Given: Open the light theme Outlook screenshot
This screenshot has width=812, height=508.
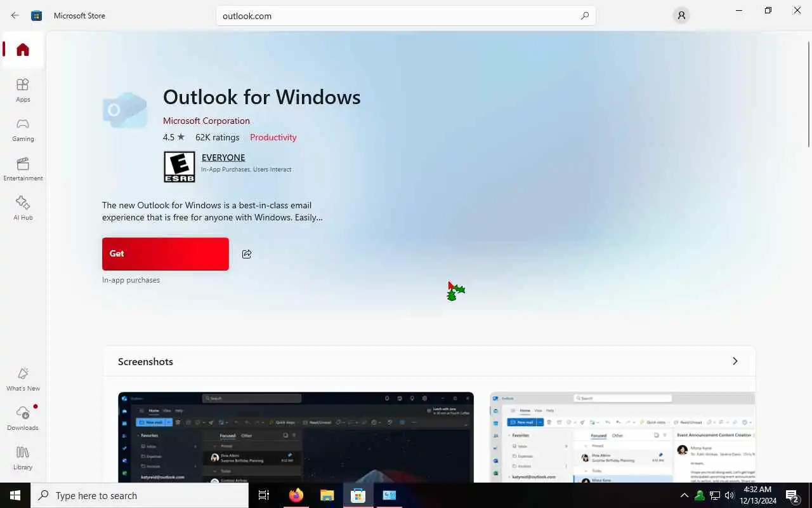Looking at the screenshot, I should [622, 437].
